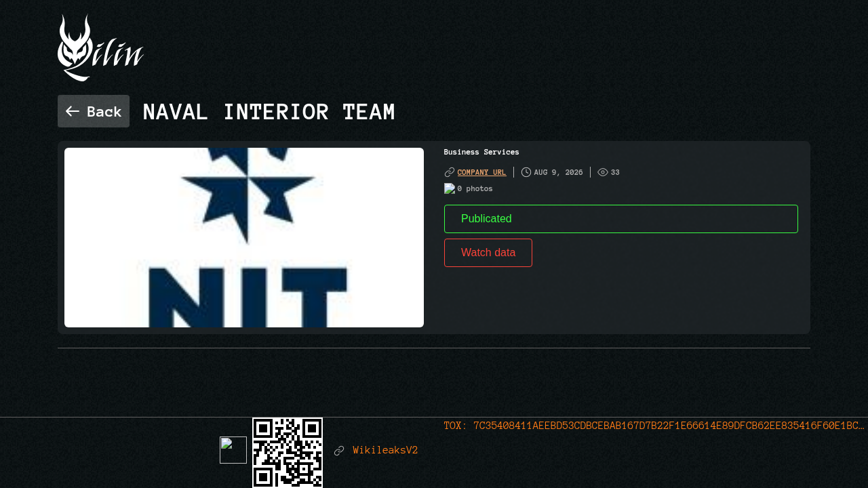This screenshot has height=488, width=868.
Task: Click the broken image icon left of QR code
Action: [x=233, y=450]
